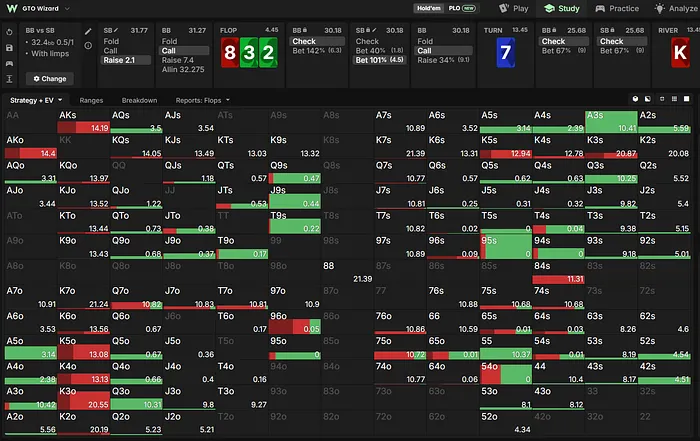Click the lock icon beside BB 25.68 turn node

[x=554, y=30]
